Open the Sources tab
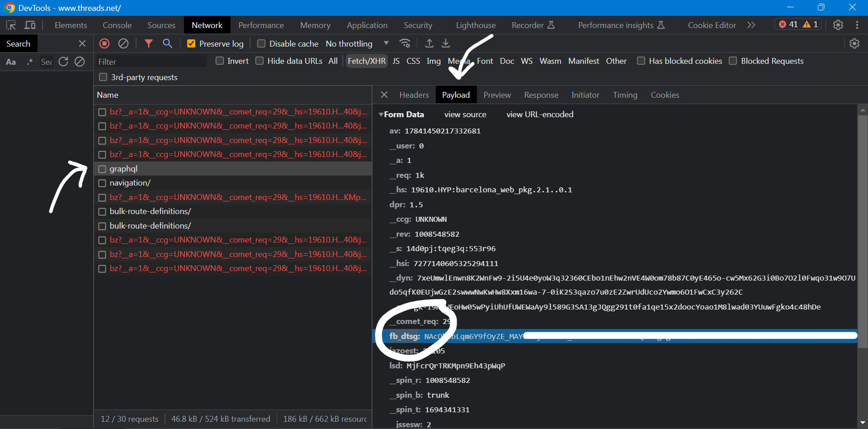 pyautogui.click(x=161, y=25)
